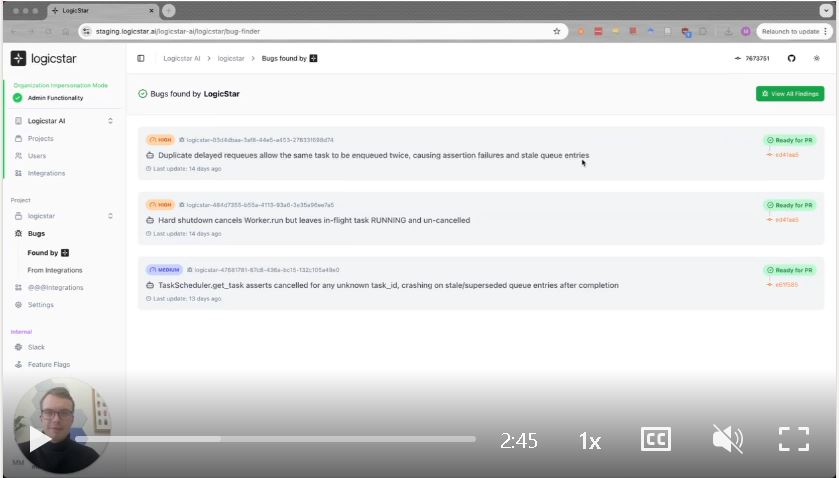This screenshot has width=839, height=478.
Task: Toggle the sidebar panel icon
Action: (x=141, y=58)
